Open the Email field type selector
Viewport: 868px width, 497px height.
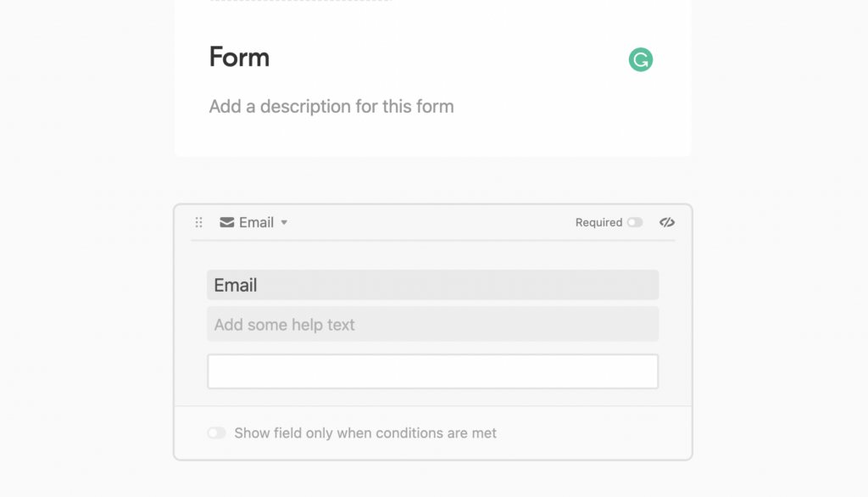(x=253, y=222)
